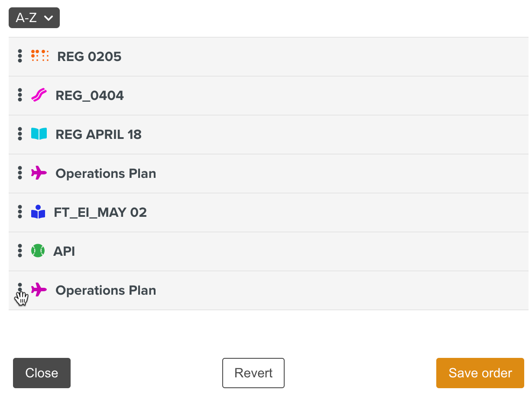Click the pink road icon for REG_0404
The image size is (532, 399).
click(x=39, y=95)
